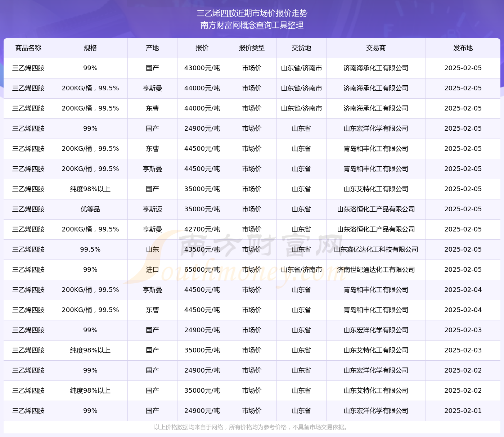Viewport: 504px width, 437px height.
Task: Select the 报价类型 column header
Action: coord(252,48)
